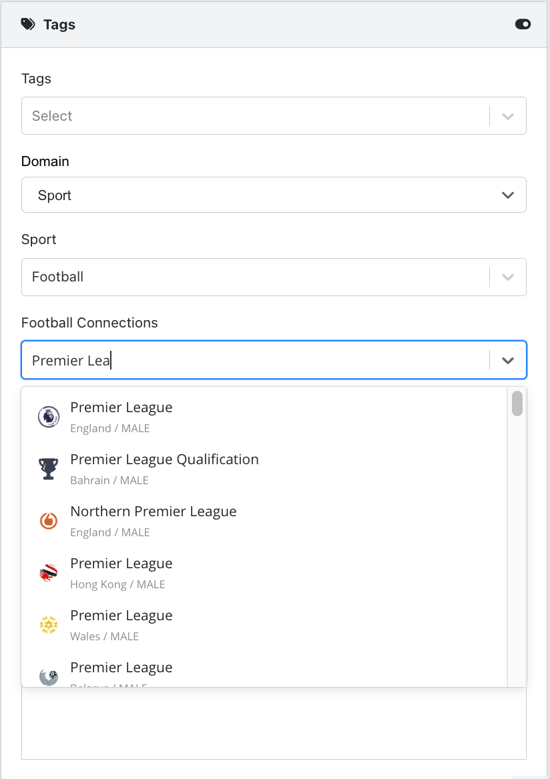Viewport: 550px width, 779px height.
Task: Choose Premier League Hong Kong / MALE
Action: point(264,573)
